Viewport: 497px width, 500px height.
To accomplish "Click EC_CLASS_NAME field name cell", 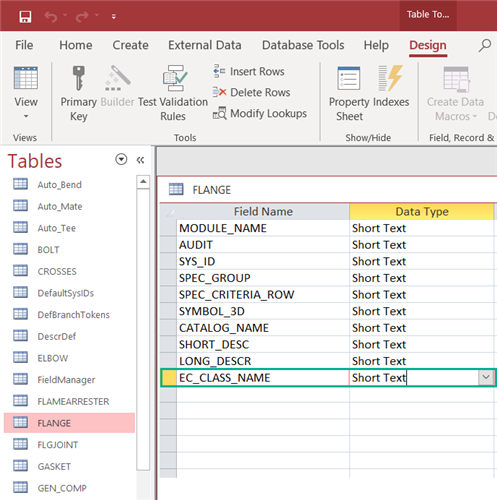I will 263,378.
